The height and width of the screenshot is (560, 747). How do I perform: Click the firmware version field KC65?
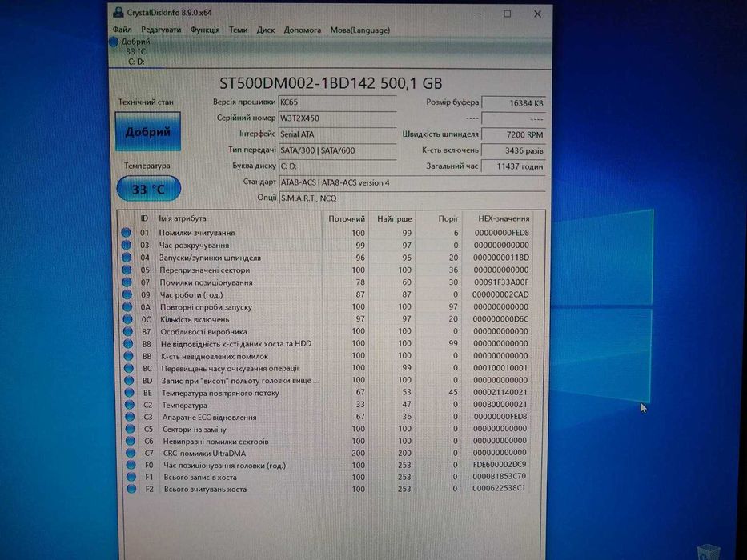(337, 102)
